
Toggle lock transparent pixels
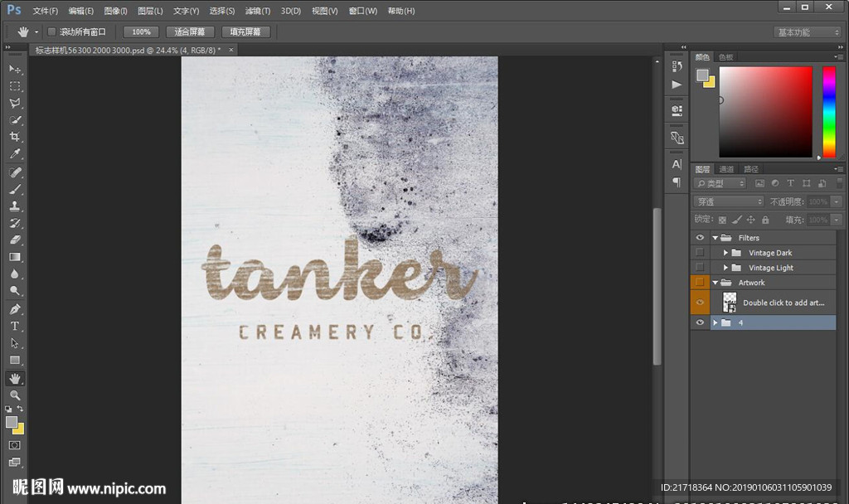click(x=722, y=220)
